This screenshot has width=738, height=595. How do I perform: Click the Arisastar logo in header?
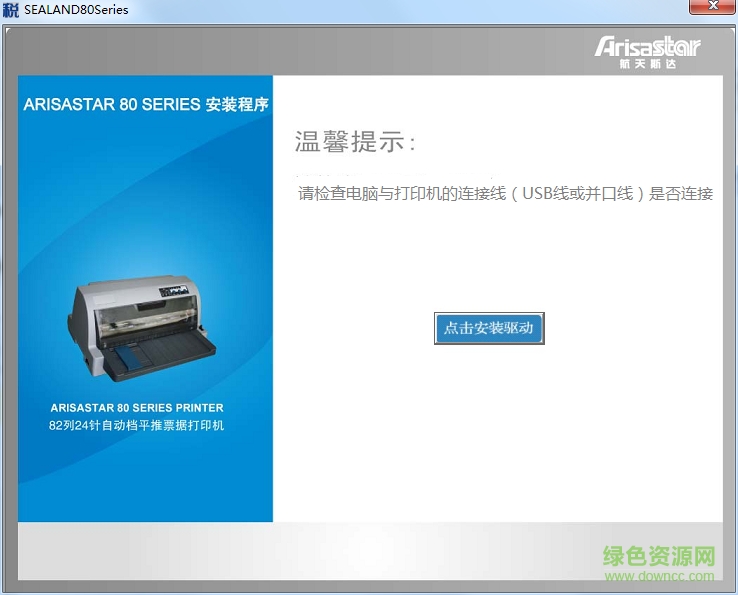tap(648, 52)
